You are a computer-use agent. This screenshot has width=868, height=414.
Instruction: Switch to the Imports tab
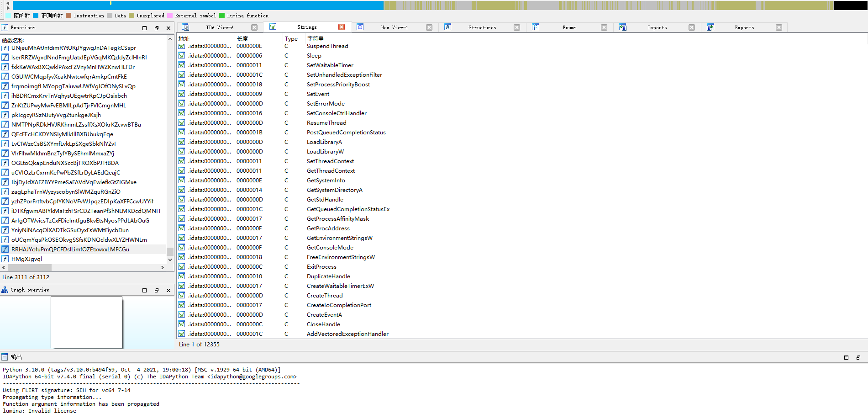point(657,27)
